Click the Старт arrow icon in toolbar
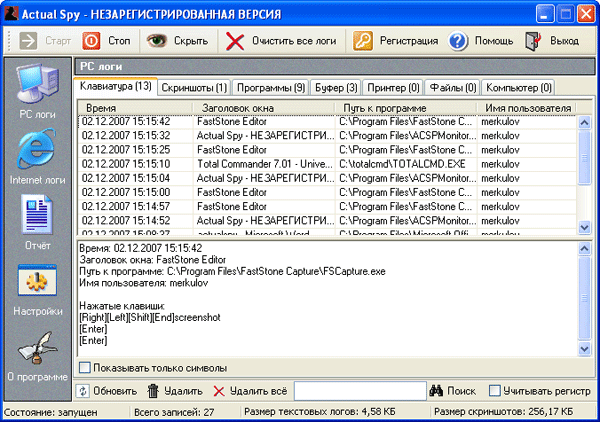600x422 pixels. coord(28,41)
